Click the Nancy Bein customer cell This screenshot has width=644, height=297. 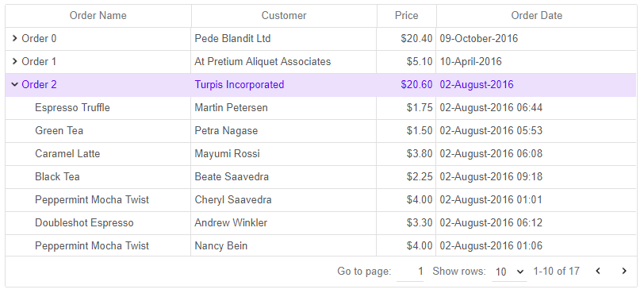[284, 246]
